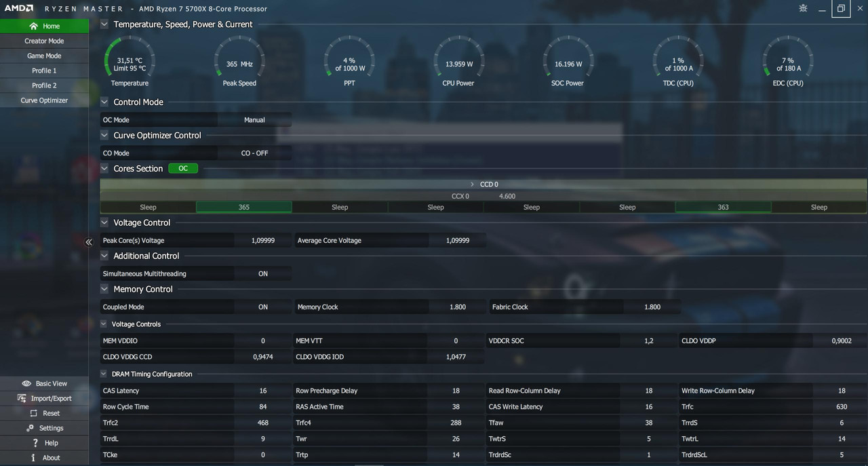The width and height of the screenshot is (868, 466).
Task: Open Profile 1
Action: pyautogui.click(x=44, y=71)
